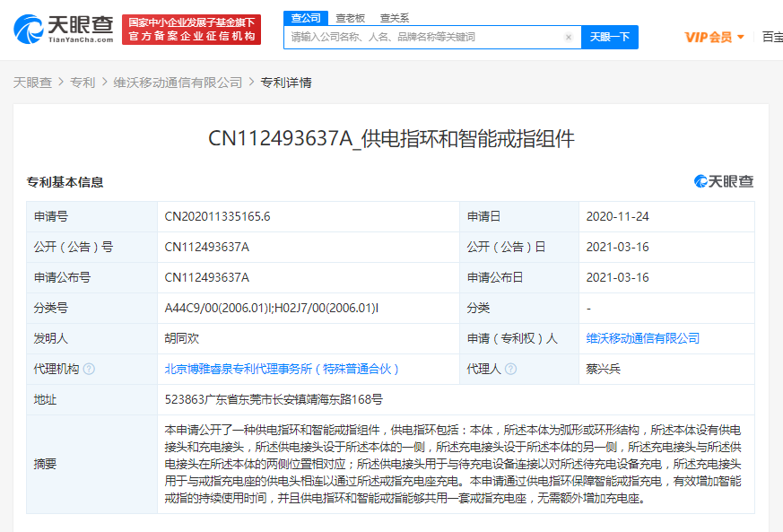Open 维沃移动通信有限公司 in the breadcrumb
783x532 pixels.
coord(178,83)
